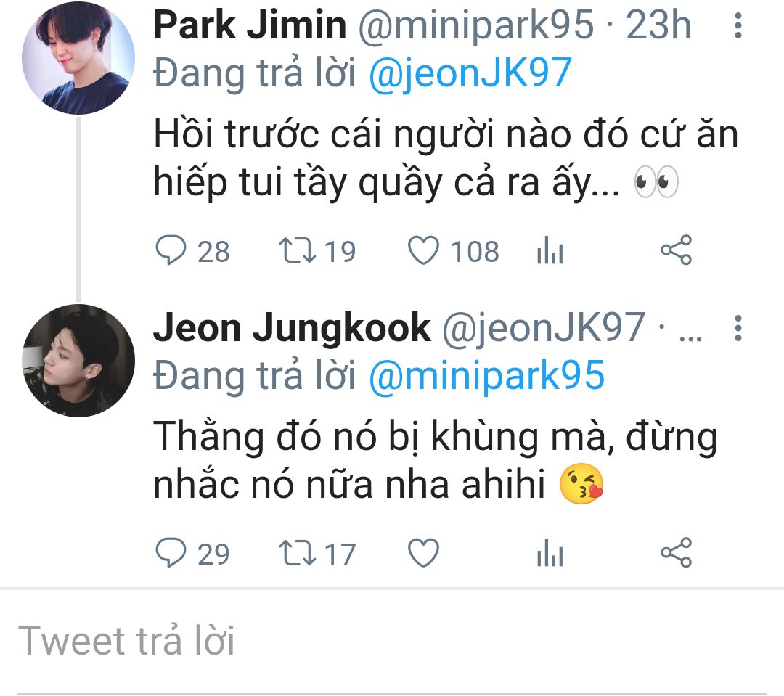Click the @jeonJK97 mention link
Image resolution: width=784 pixels, height=696 pixels.
(x=470, y=73)
